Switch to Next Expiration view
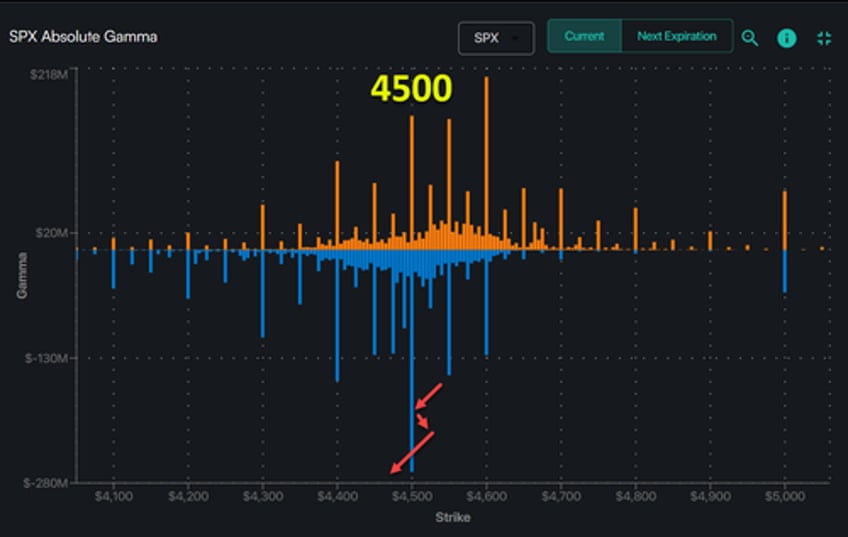Image resolution: width=848 pixels, height=537 pixels. pyautogui.click(x=677, y=36)
